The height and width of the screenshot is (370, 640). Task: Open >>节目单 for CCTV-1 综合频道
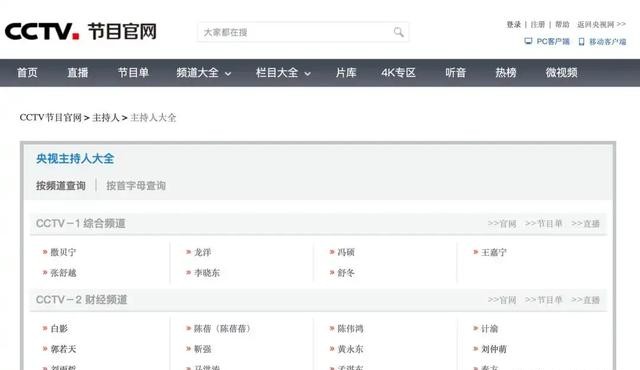click(544, 224)
